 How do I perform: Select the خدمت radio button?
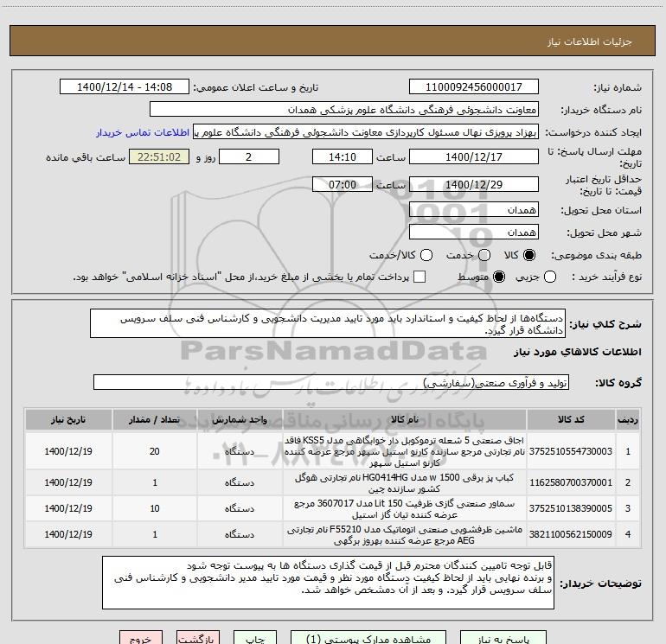[x=484, y=255]
